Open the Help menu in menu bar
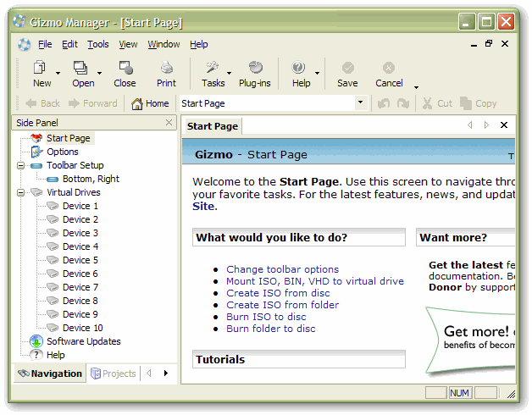The image size is (532, 415). 199,44
